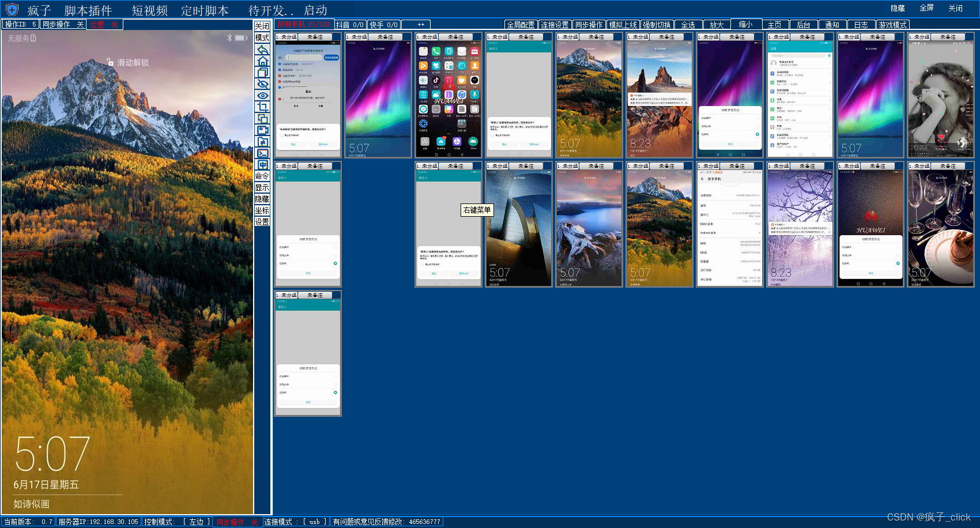The image size is (980, 528).
Task: Click the 放大 zoom-in tab
Action: click(717, 25)
